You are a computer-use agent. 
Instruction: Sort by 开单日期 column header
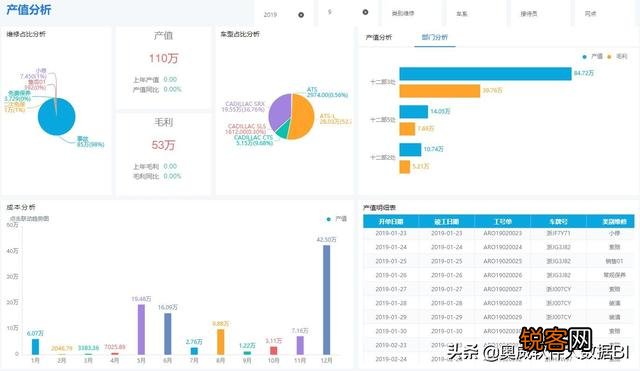[x=391, y=222]
